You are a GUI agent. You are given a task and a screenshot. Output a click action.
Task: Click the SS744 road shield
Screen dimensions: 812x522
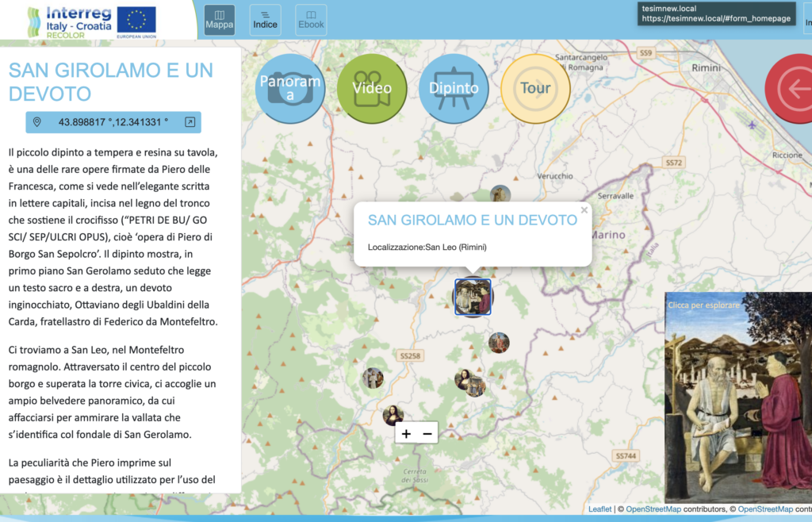626,455
